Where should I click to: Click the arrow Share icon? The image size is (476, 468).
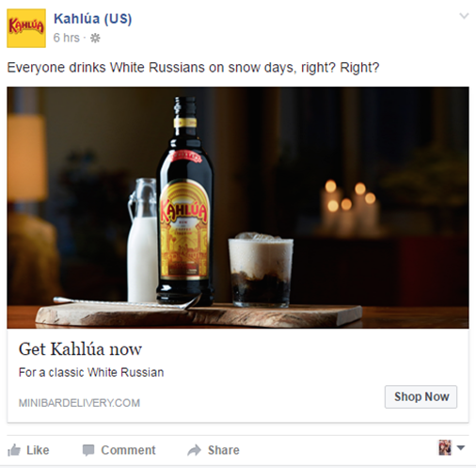coord(194,450)
